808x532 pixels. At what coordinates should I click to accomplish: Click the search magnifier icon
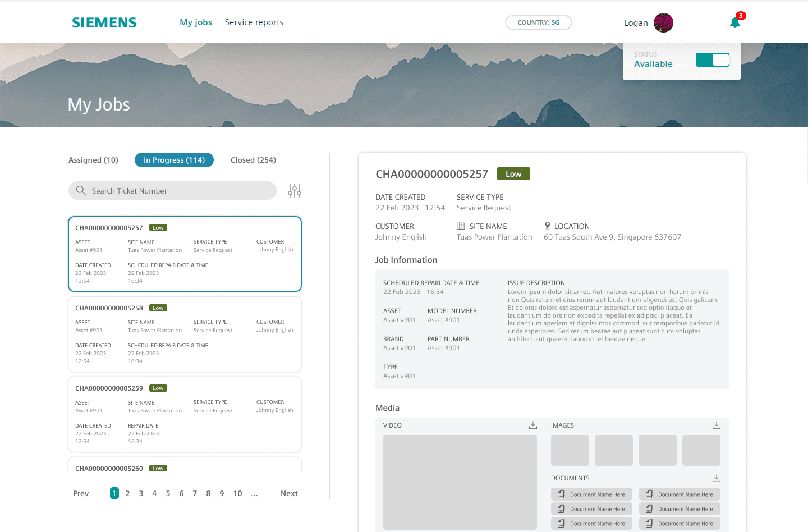(81, 191)
